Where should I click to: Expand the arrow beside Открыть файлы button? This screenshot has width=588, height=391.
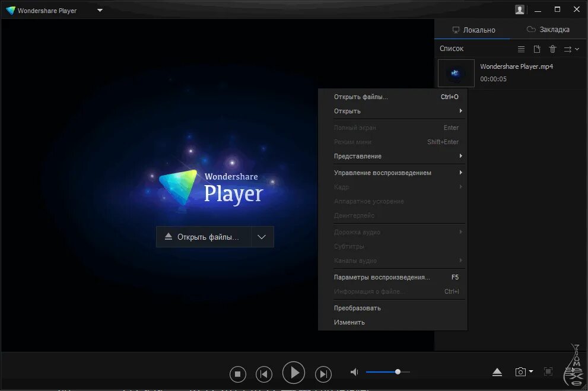[262, 237]
